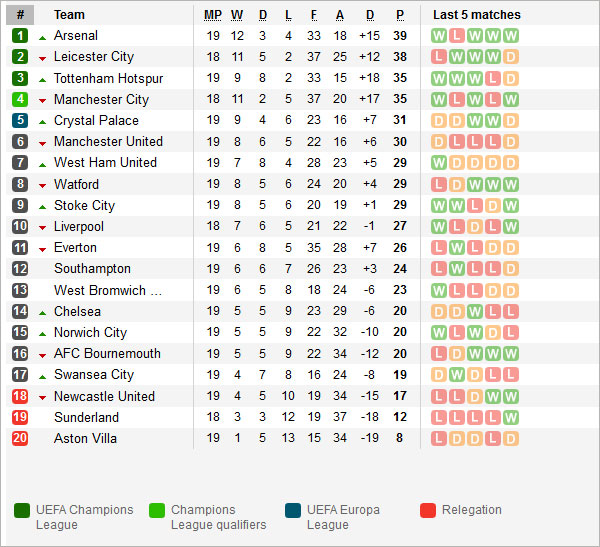Click the Team column header
Viewport: 600px width, 547px height.
(69, 15)
